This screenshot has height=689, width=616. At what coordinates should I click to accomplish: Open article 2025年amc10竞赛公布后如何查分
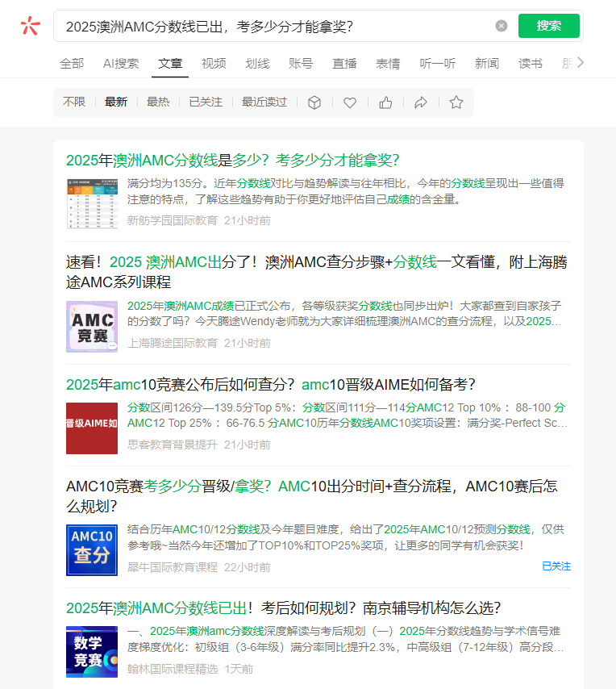point(270,385)
